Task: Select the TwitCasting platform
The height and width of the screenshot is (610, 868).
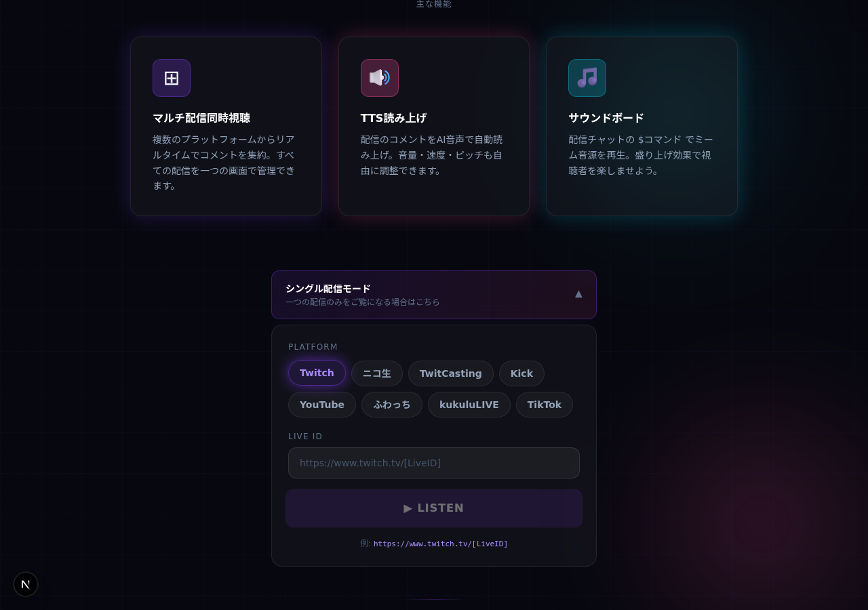Action: 451,373
